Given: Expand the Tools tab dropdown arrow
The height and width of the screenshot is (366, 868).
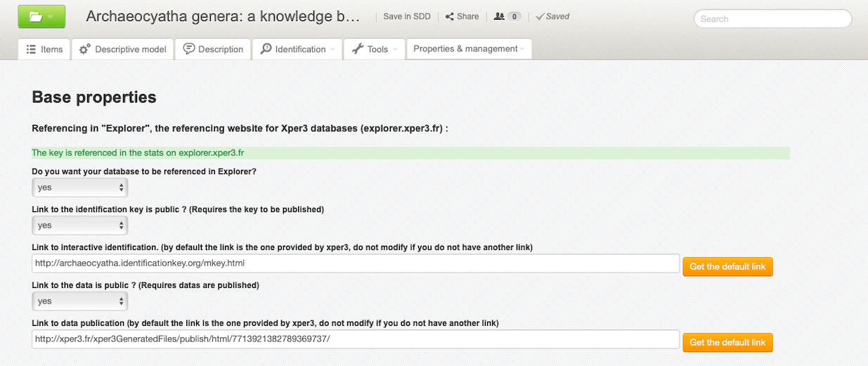Looking at the screenshot, I should [x=395, y=50].
